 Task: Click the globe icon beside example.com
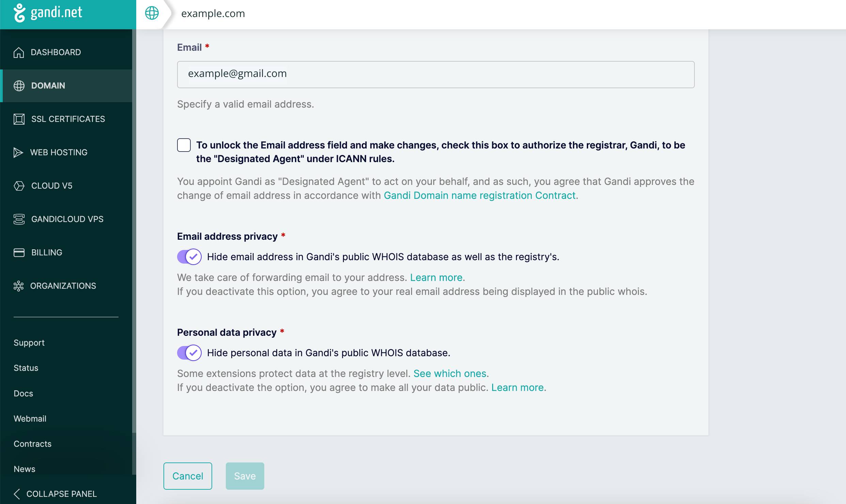152,13
